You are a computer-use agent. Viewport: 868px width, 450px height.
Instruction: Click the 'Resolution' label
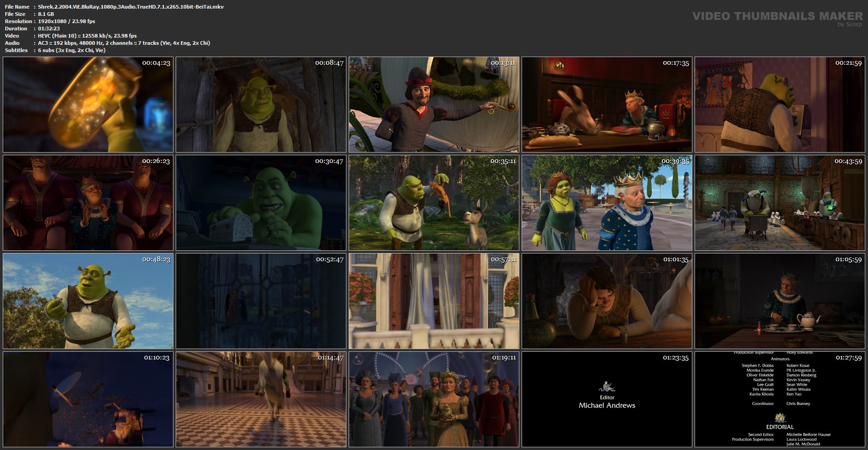tap(19, 21)
